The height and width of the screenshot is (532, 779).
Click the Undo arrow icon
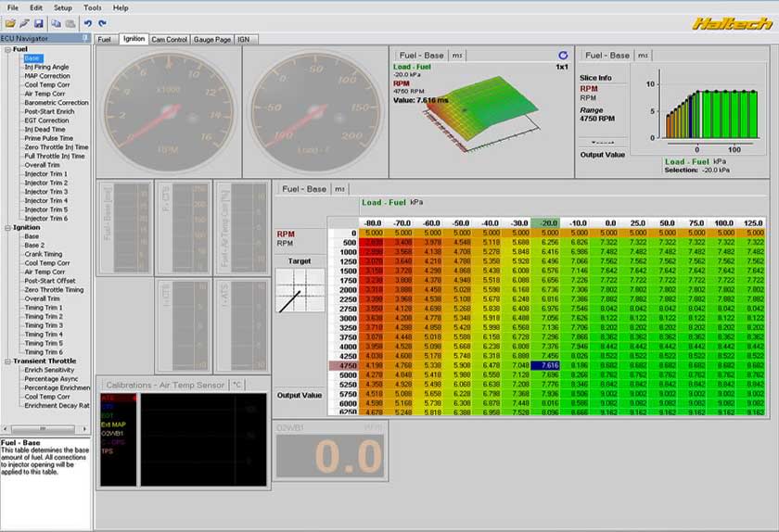pos(88,22)
